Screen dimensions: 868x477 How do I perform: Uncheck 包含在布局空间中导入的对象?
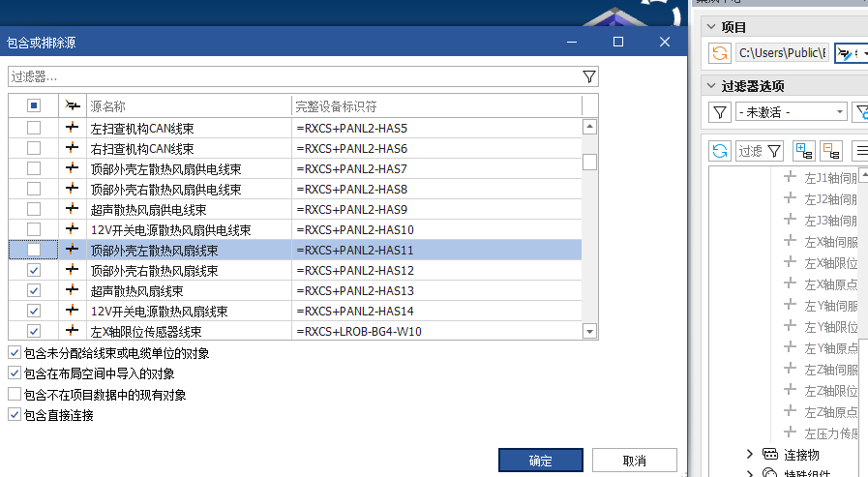pyautogui.click(x=15, y=373)
